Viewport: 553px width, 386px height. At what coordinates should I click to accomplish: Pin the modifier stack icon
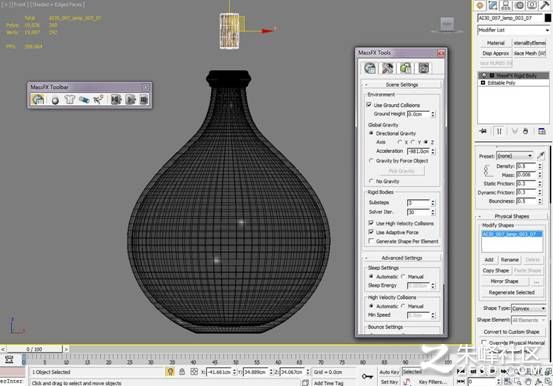[x=484, y=131]
